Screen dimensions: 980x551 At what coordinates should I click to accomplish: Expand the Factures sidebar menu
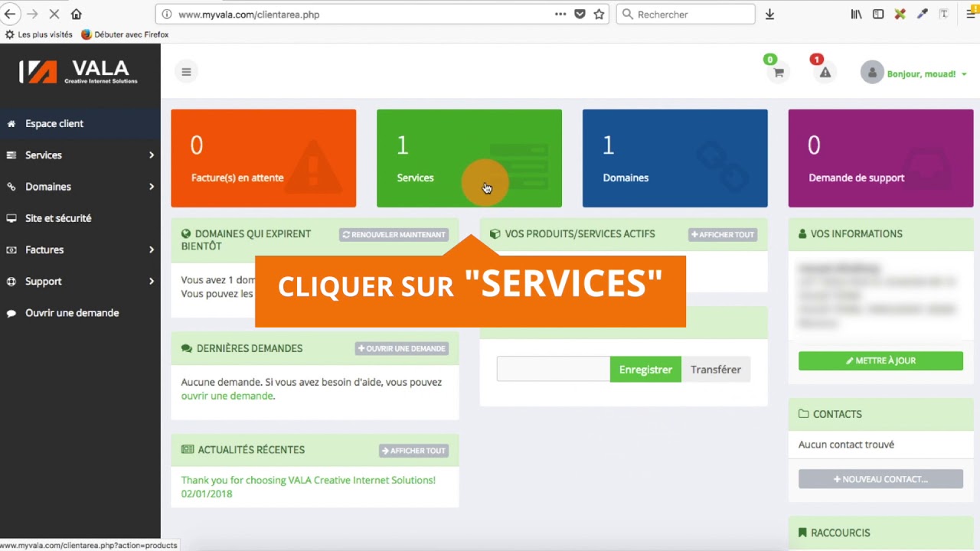pos(80,249)
